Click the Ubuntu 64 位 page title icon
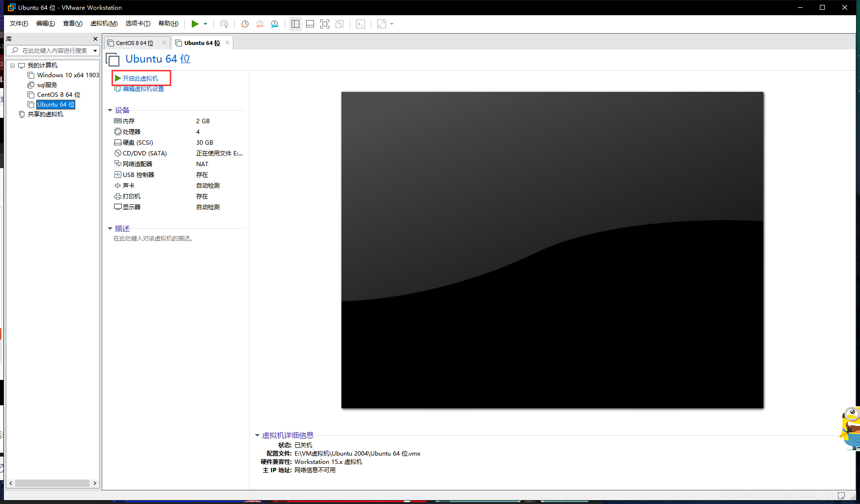The image size is (860, 504). (113, 60)
